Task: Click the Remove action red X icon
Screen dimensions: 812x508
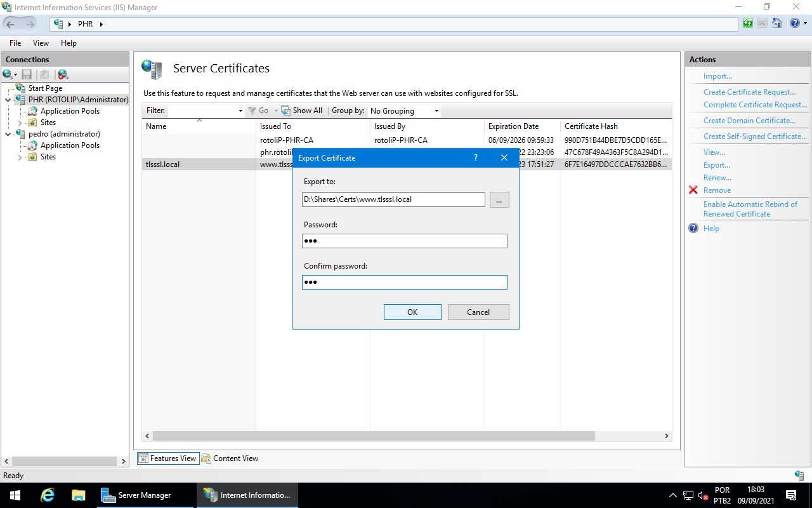Action: [x=693, y=190]
